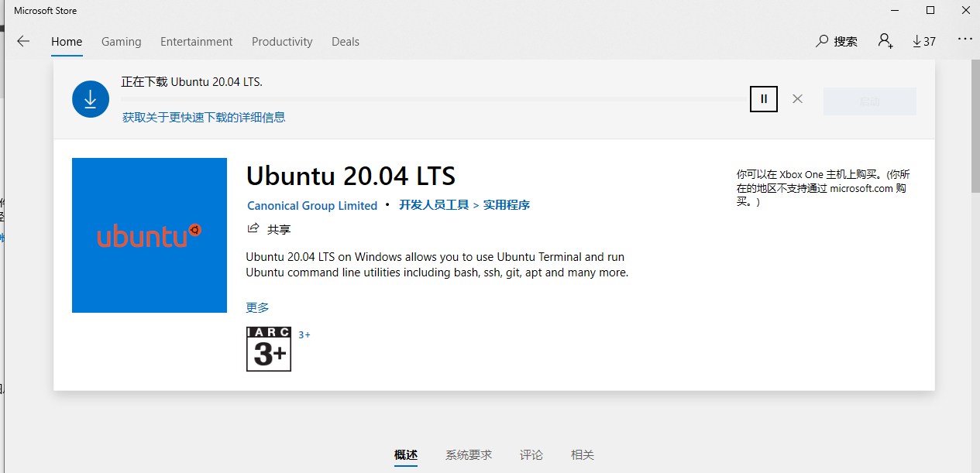Open the three-dot more menu
The height and width of the screenshot is (473, 980).
965,39
